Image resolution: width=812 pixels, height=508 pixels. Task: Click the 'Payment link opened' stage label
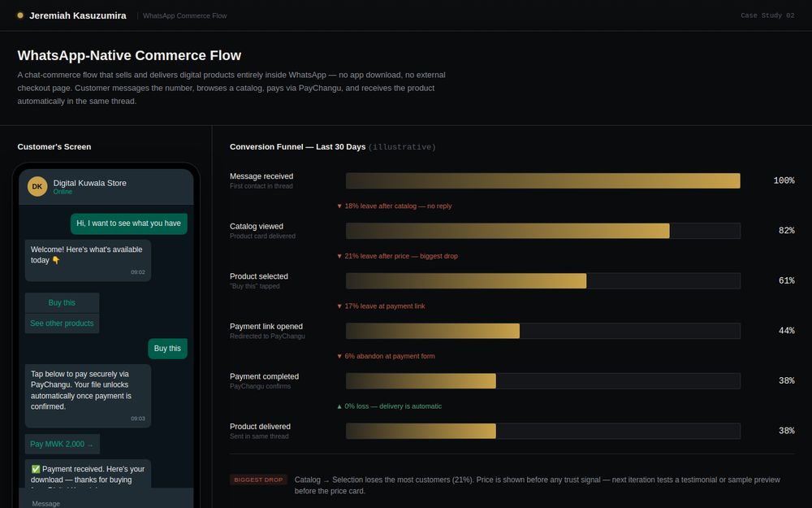[266, 327]
